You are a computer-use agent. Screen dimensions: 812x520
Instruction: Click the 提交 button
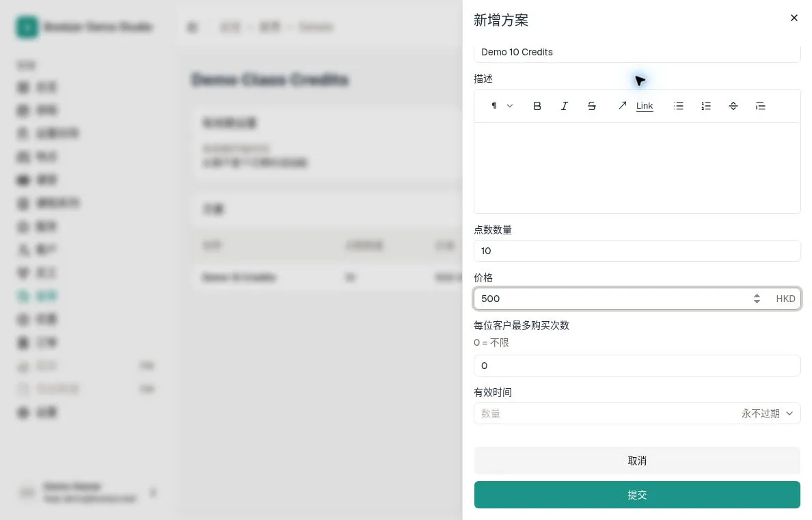[637, 495]
